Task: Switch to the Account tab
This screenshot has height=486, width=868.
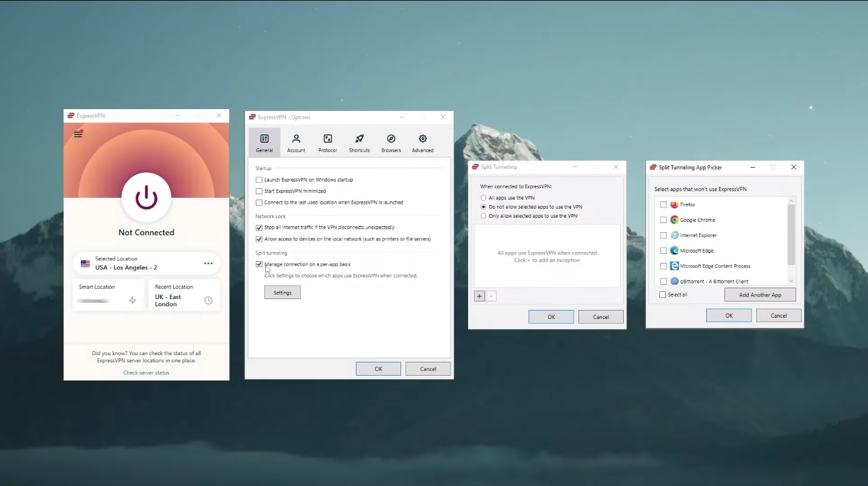Action: point(296,143)
